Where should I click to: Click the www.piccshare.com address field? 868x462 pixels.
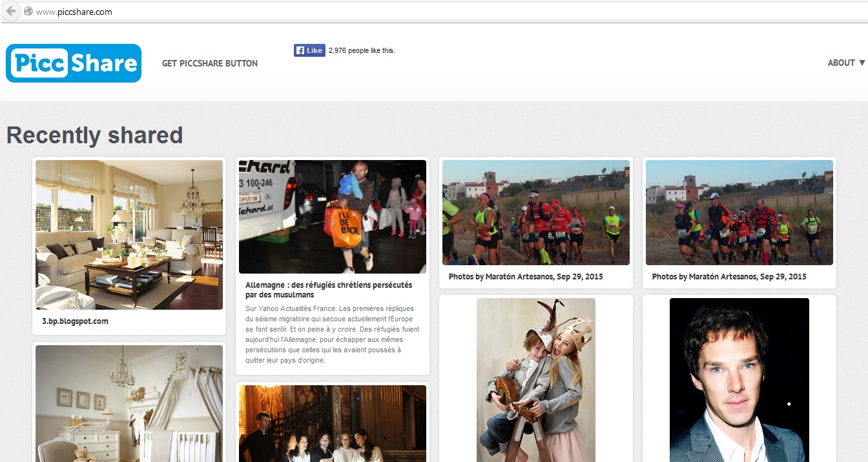click(x=446, y=12)
